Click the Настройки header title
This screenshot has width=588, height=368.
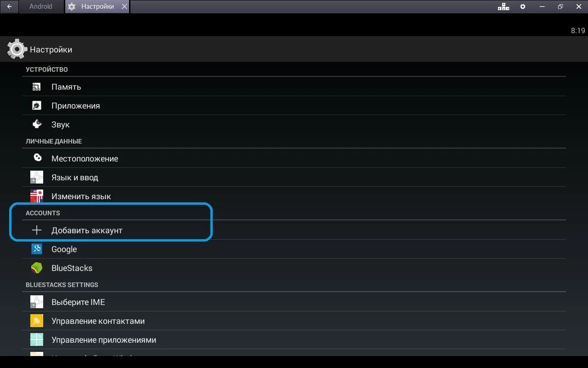(51, 50)
